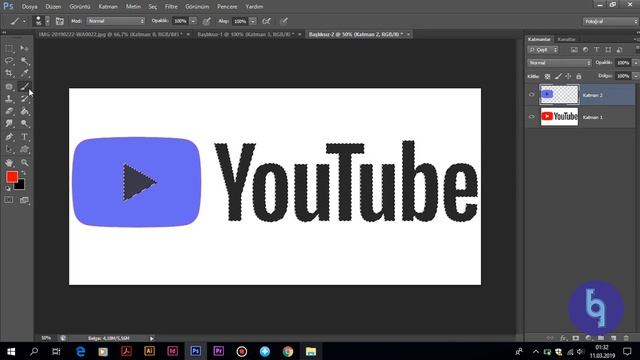640x360 pixels.
Task: Select the History Brush tool
Action: [x=24, y=99]
